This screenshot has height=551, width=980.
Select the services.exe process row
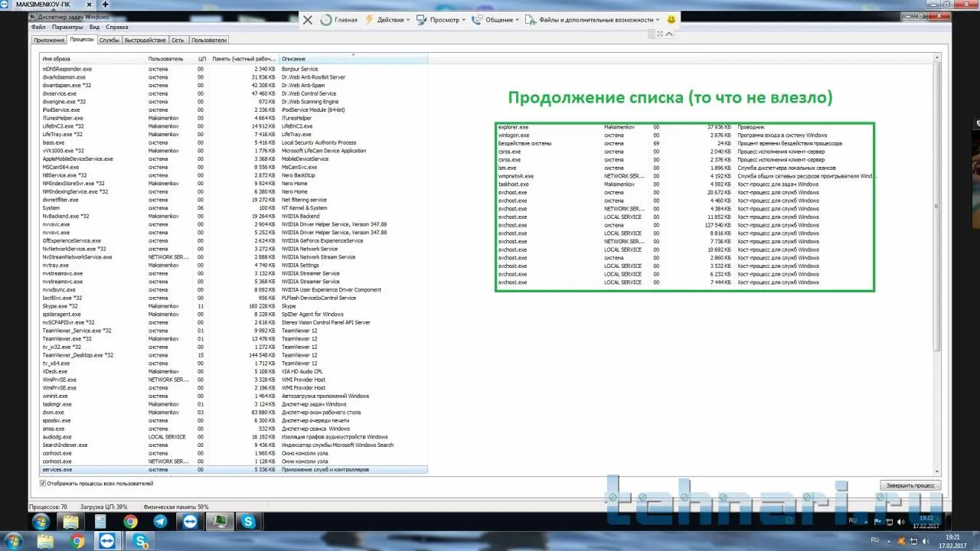[x=234, y=469]
